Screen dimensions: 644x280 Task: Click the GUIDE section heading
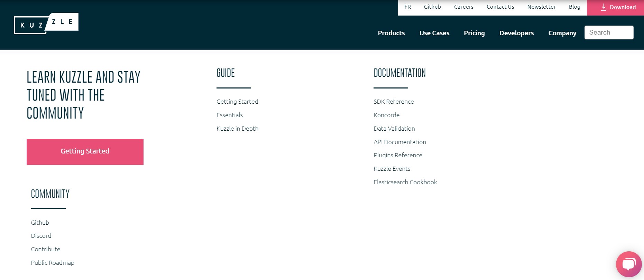coord(226,73)
